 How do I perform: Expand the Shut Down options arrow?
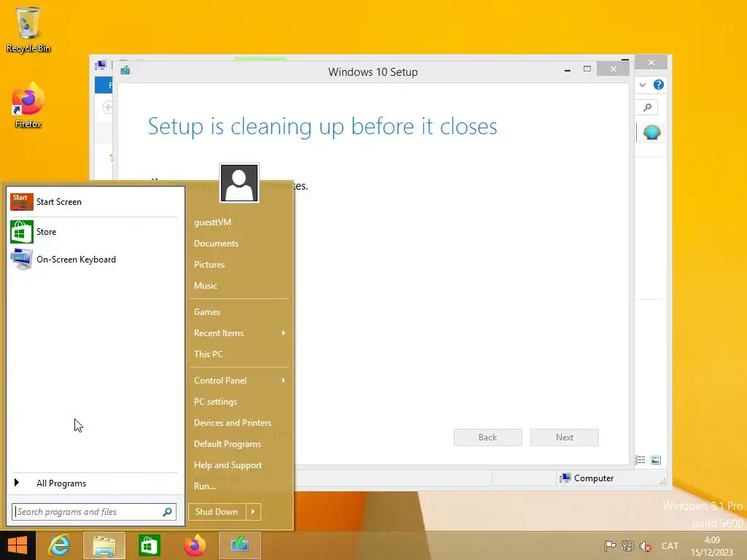[x=253, y=512]
